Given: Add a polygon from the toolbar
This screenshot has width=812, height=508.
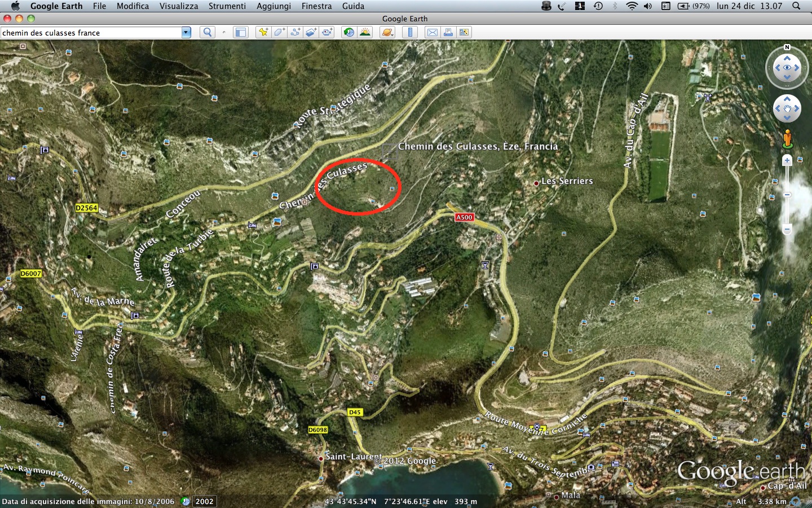Looking at the screenshot, I should (x=279, y=32).
